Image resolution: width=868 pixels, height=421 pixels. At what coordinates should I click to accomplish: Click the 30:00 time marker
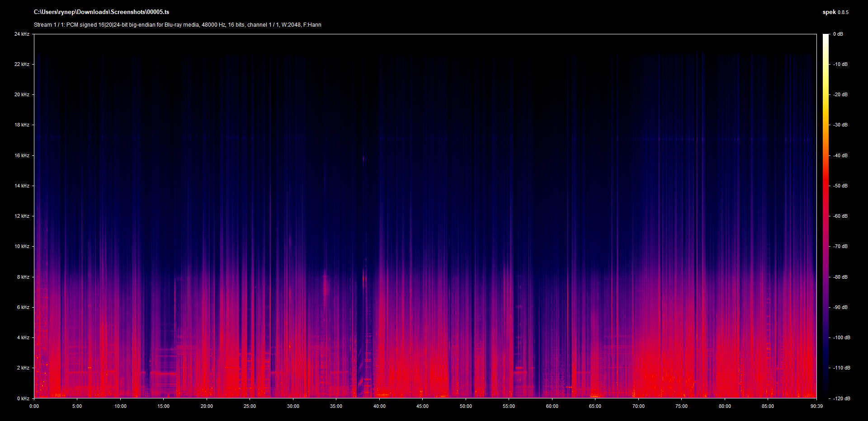point(293,406)
